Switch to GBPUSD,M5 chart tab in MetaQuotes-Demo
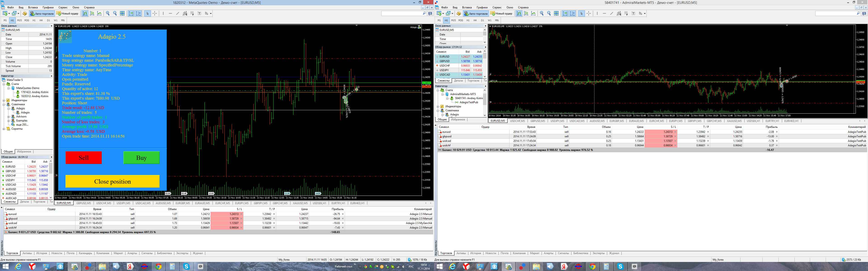868x271 pixels. [x=84, y=203]
